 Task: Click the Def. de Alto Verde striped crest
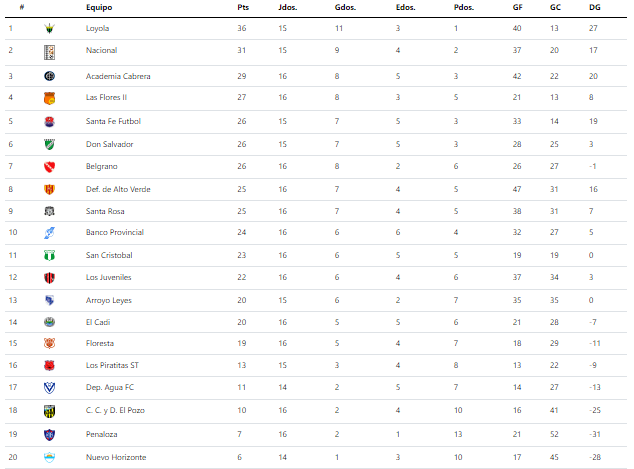click(x=49, y=189)
